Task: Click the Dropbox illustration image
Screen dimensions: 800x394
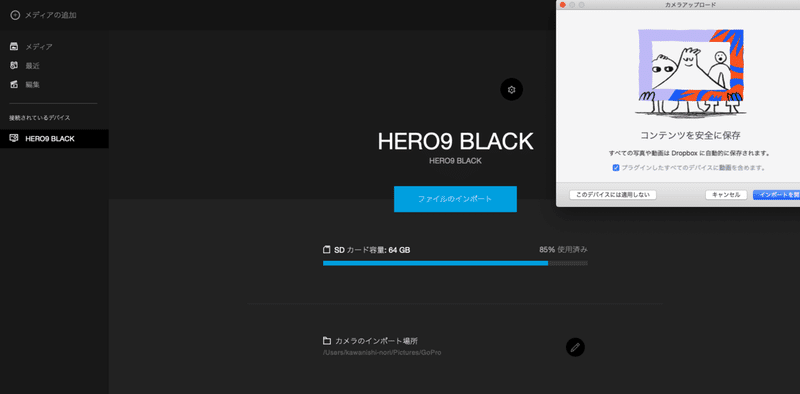Action: pos(690,73)
